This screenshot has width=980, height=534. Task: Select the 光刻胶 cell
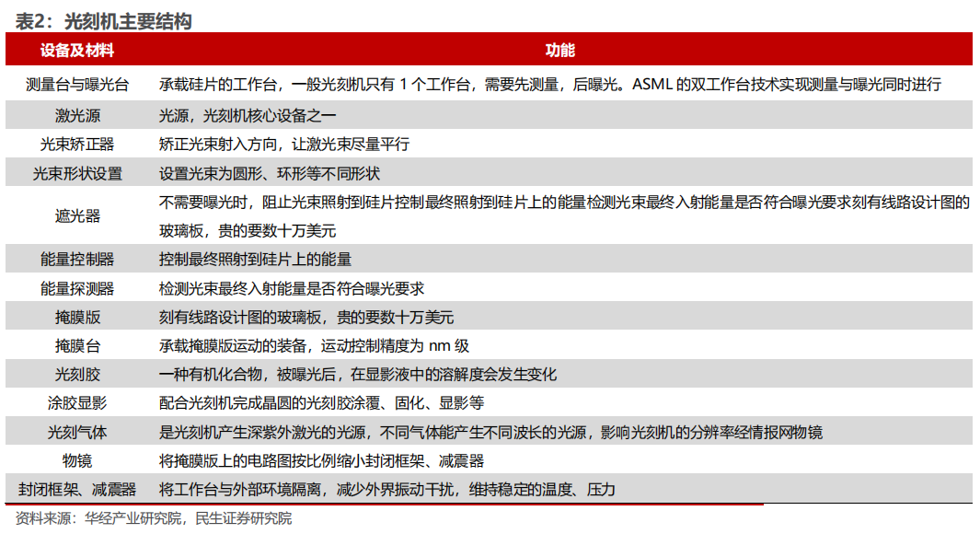click(77, 375)
